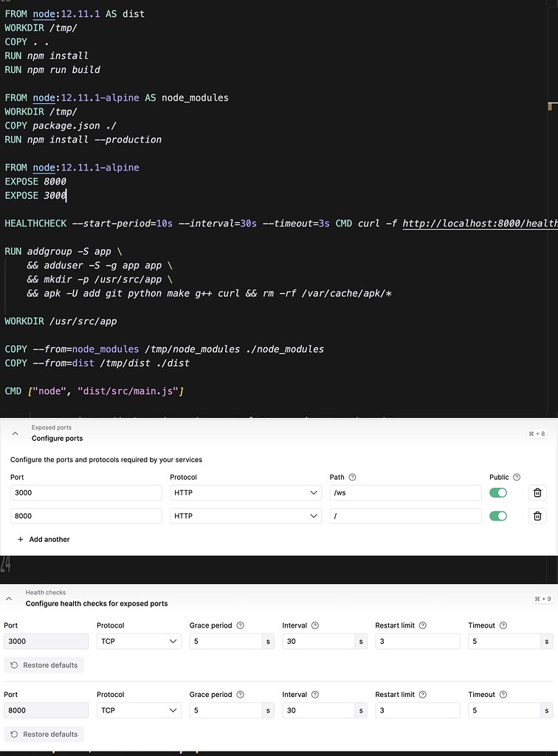Screen dimensions: 558x756
Task: Click Add another to create a port entry
Action: click(x=43, y=539)
